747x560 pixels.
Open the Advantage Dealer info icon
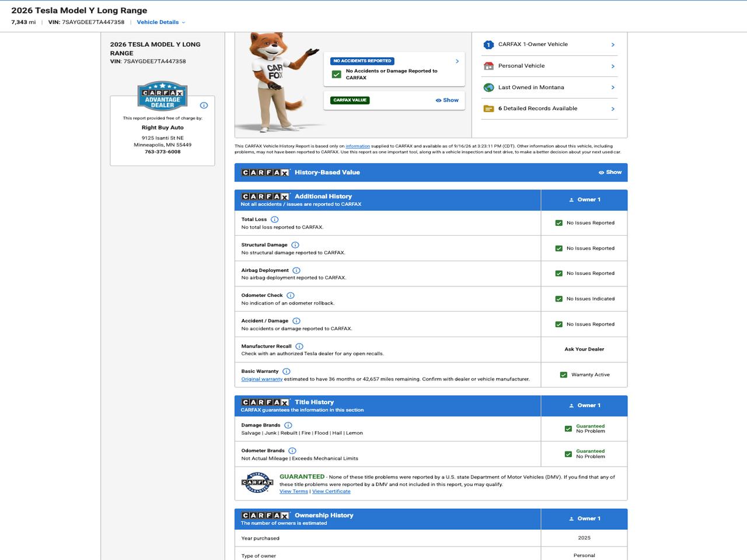point(204,106)
